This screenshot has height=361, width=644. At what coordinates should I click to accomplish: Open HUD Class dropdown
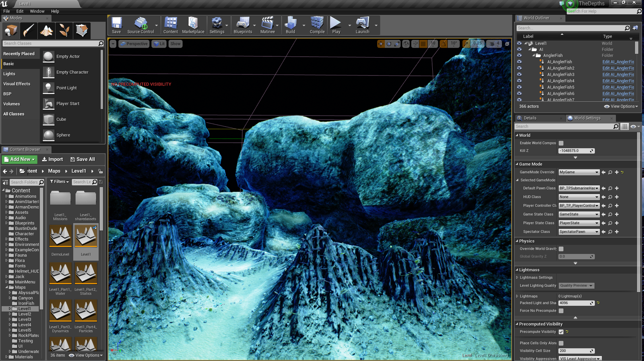click(x=579, y=197)
